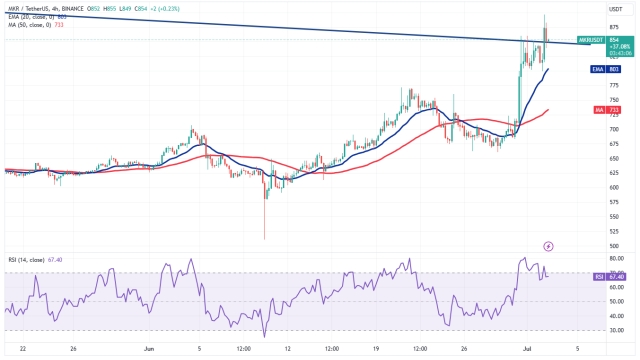Click the 875 price axis label

coord(614,27)
